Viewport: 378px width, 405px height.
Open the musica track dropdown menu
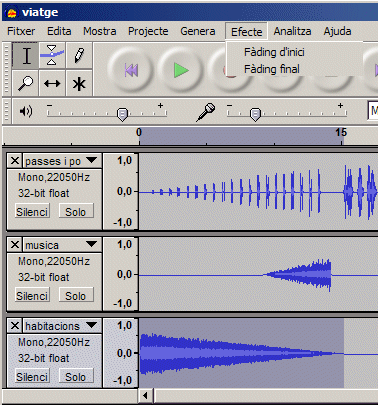click(91, 245)
